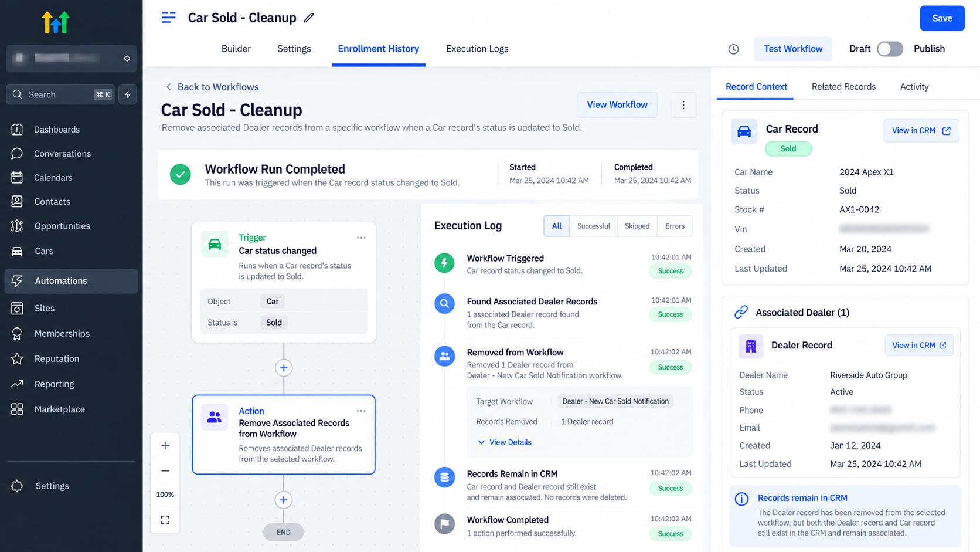The image size is (980, 552).
Task: Show only Skipped log entries
Action: [x=637, y=226]
